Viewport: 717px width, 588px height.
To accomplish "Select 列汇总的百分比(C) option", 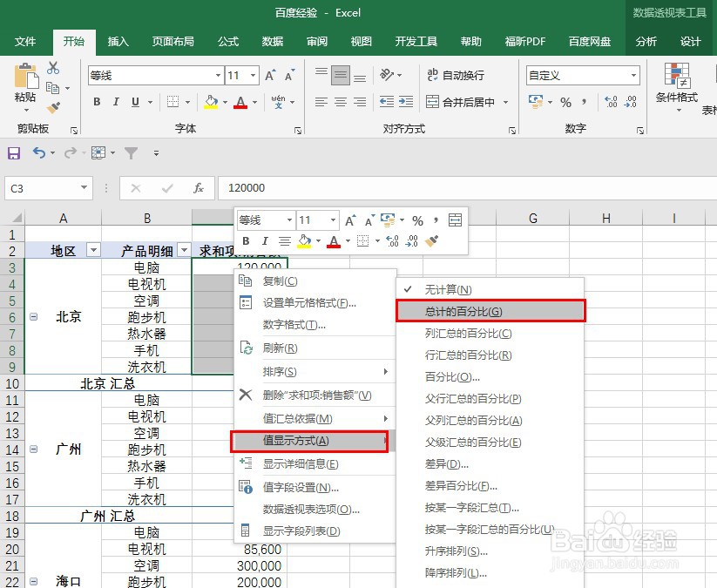I will tap(490, 334).
